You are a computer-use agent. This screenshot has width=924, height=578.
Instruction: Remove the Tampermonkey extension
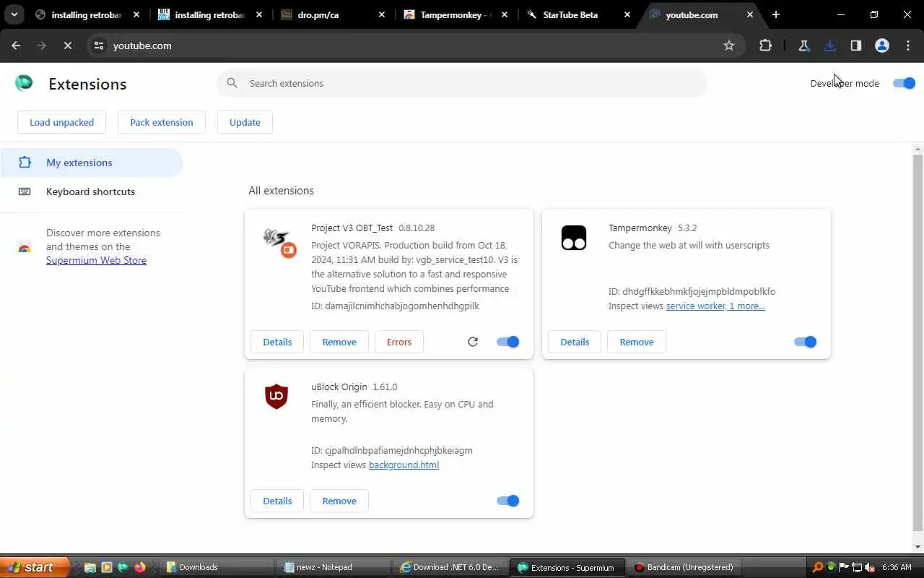pyautogui.click(x=637, y=342)
